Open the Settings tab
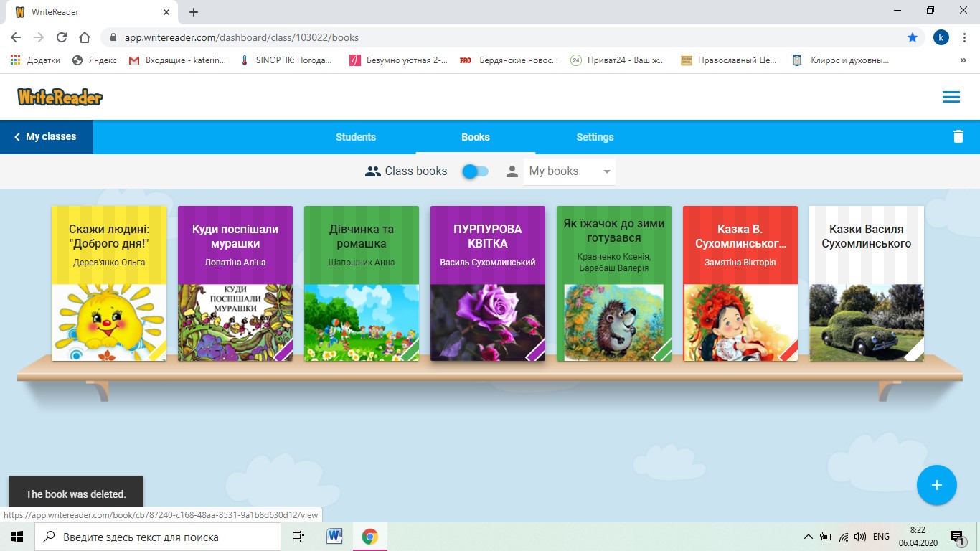The image size is (980, 551). pos(595,137)
